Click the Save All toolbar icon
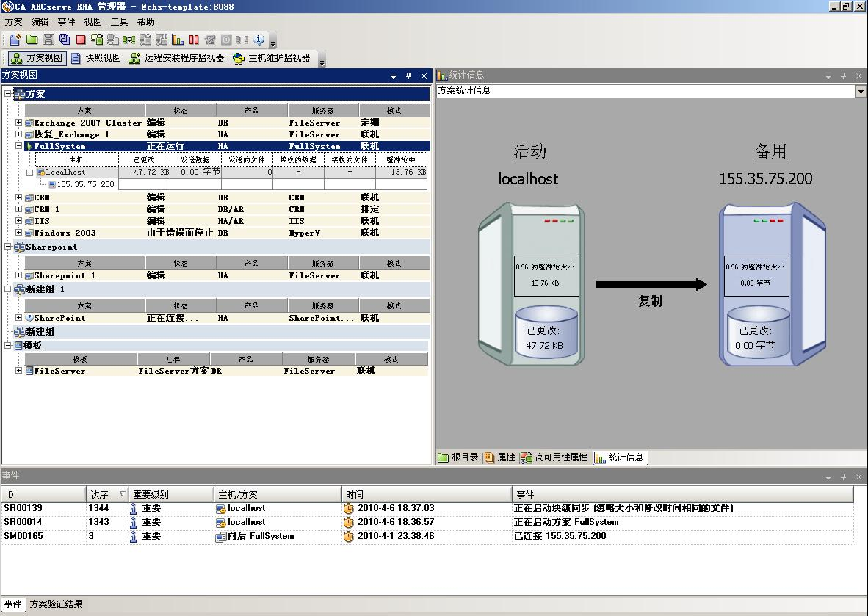The width and height of the screenshot is (868, 616). click(65, 40)
